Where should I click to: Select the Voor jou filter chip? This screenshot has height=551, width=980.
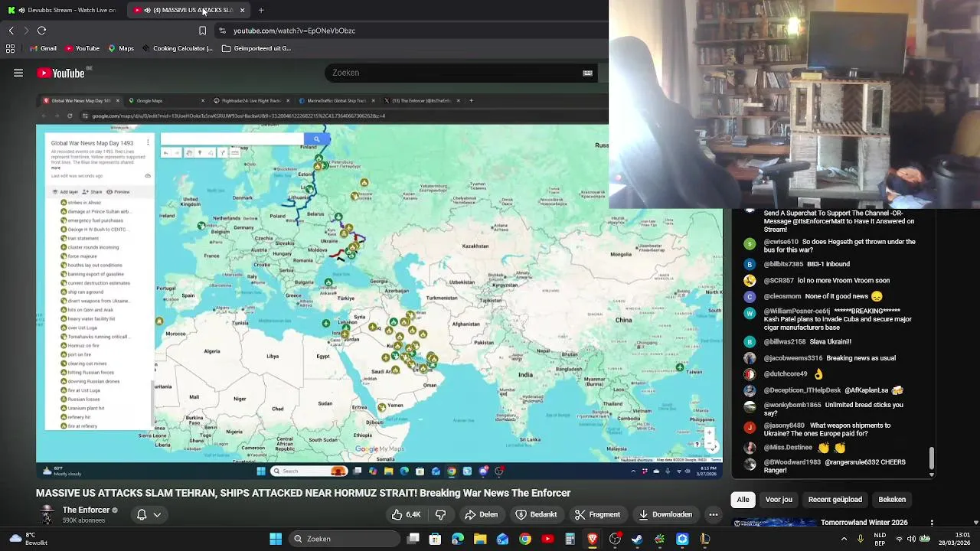tap(779, 500)
